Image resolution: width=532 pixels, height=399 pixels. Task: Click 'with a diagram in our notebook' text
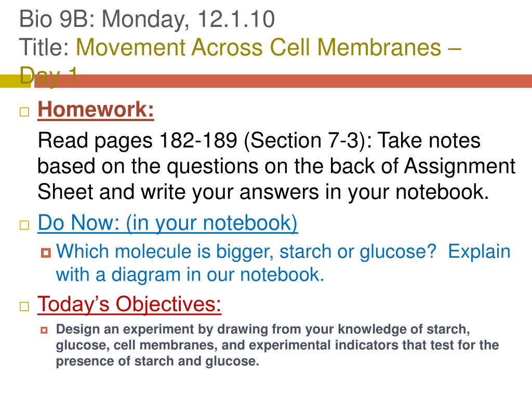click(190, 274)
